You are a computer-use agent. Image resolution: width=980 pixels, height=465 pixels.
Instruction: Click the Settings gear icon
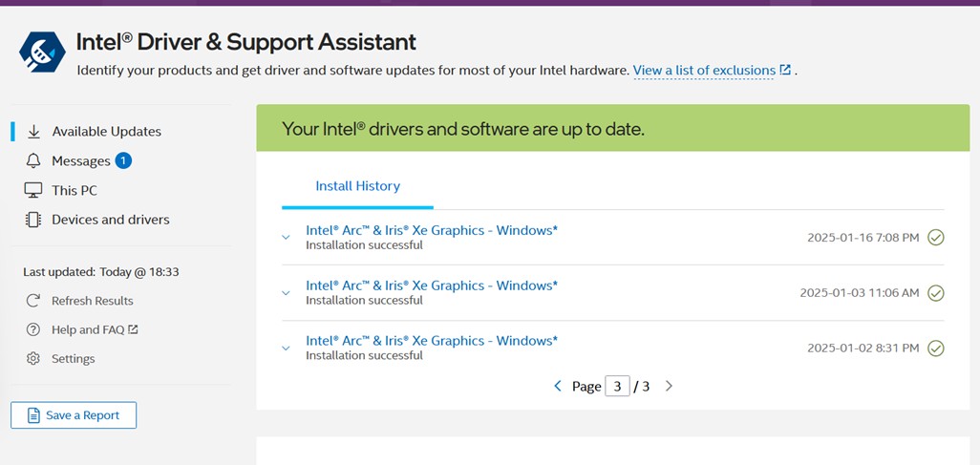(x=33, y=359)
